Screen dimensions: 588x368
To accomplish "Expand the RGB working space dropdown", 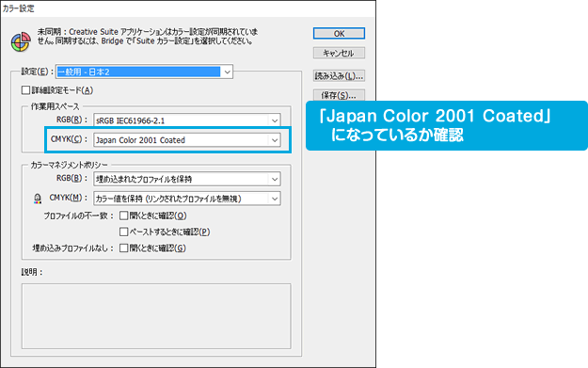I will click(187, 120).
